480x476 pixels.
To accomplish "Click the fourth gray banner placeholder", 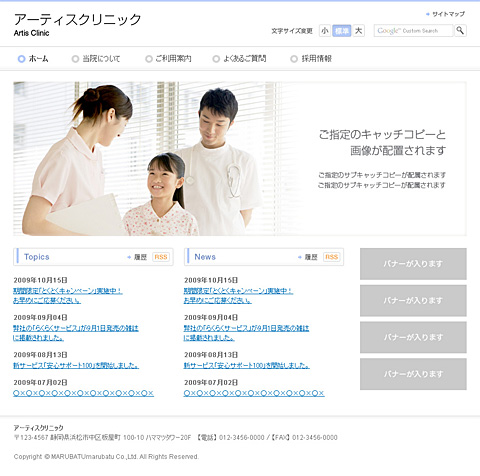I will pos(413,374).
